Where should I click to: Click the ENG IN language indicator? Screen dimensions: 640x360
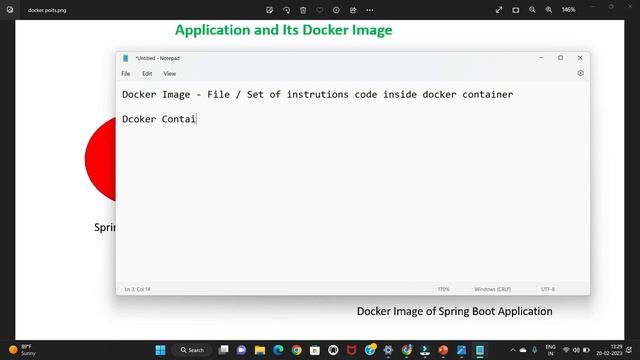pyautogui.click(x=550, y=350)
